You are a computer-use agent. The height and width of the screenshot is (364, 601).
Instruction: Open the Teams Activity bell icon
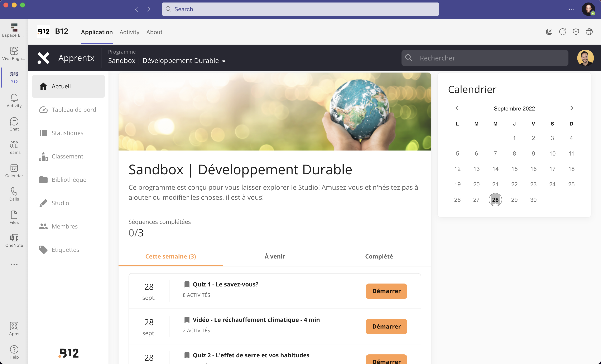click(x=14, y=101)
